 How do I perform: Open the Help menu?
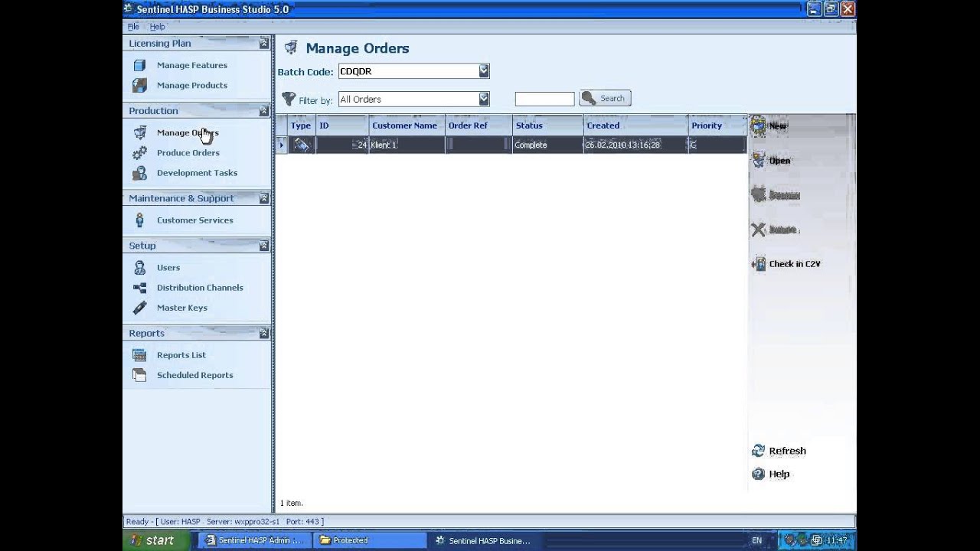coord(157,27)
